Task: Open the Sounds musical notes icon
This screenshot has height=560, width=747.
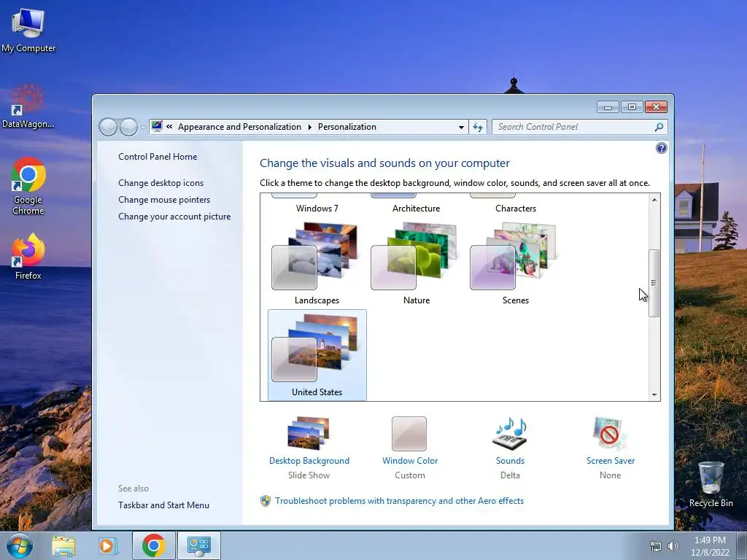Action: pos(510,433)
